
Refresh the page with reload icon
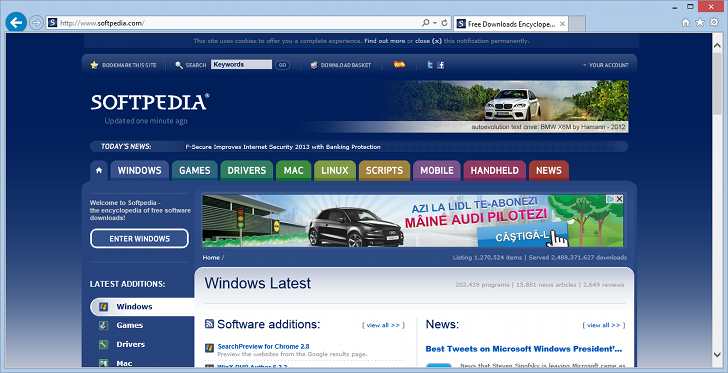[444, 23]
